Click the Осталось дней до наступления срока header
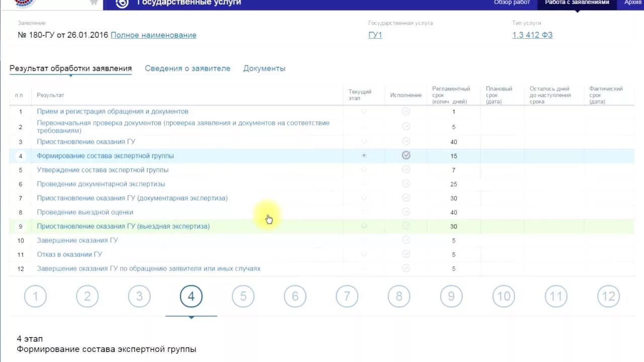The image size is (644, 362). (550, 95)
